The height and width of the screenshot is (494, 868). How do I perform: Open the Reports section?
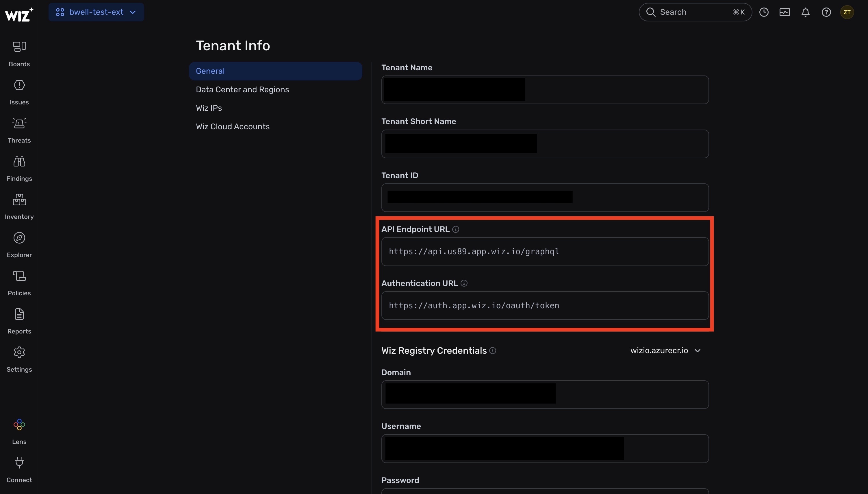(19, 321)
